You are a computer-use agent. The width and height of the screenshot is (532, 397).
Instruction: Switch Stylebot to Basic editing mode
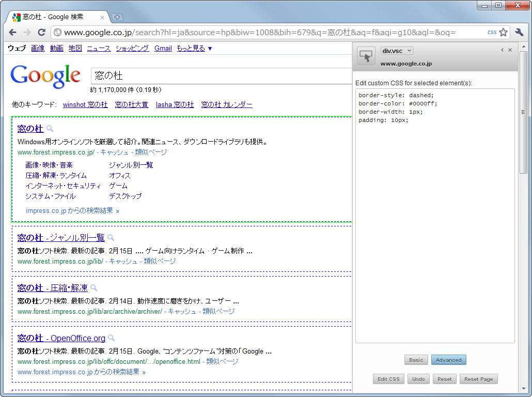tap(416, 360)
